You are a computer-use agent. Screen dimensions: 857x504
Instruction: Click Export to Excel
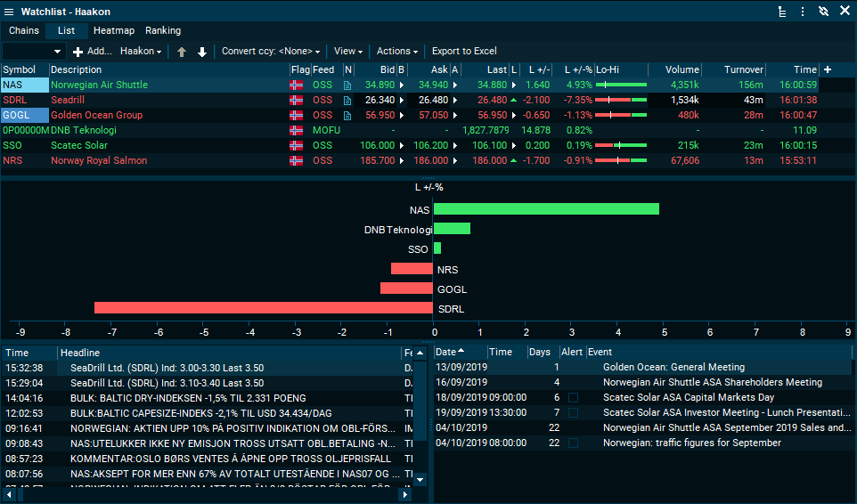(x=464, y=52)
